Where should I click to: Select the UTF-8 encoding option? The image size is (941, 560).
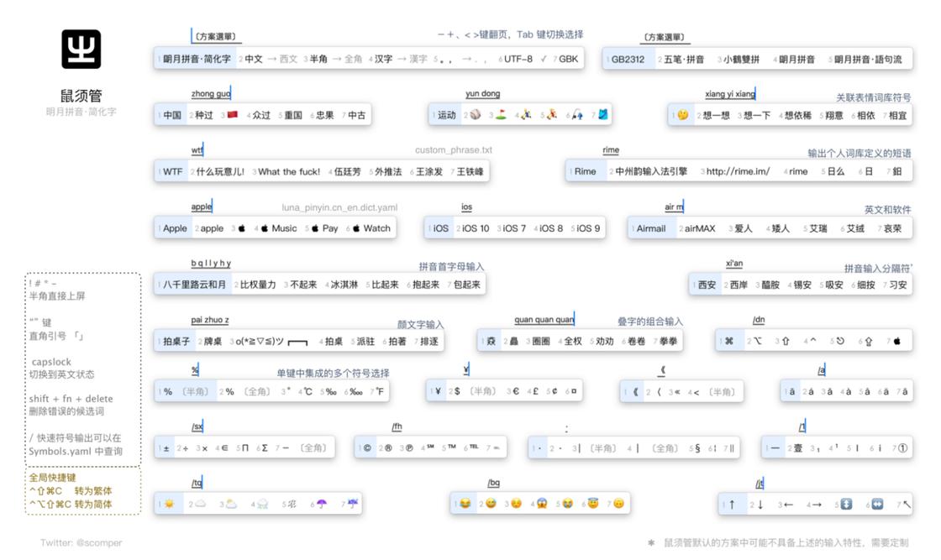pos(518,59)
